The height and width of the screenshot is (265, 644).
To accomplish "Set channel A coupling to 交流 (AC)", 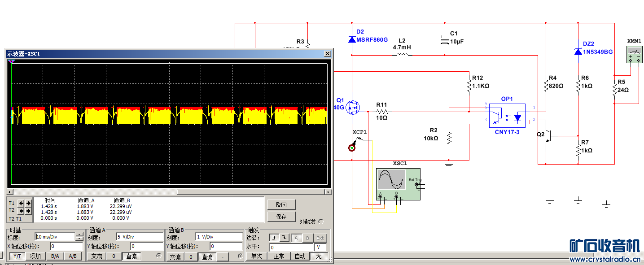I will coord(96,256).
